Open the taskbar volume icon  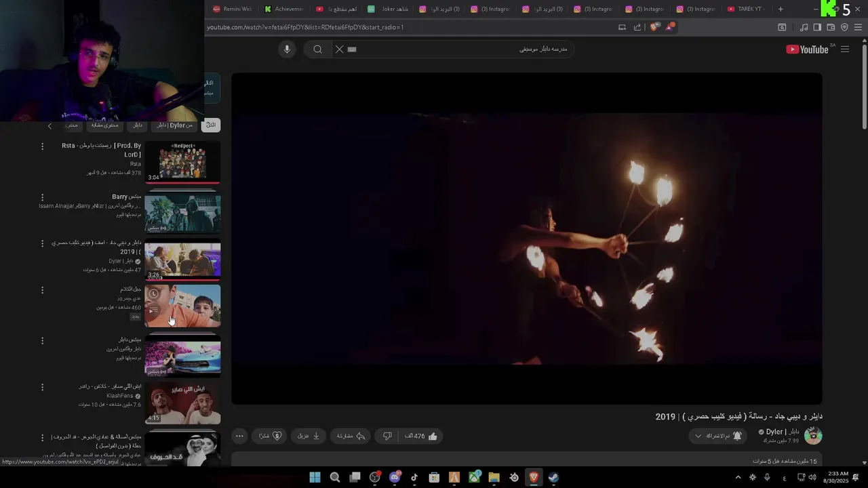tap(812, 477)
